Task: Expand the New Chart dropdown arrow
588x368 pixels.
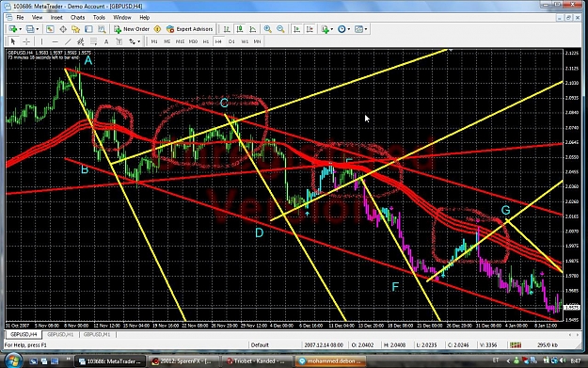Action: tap(20, 29)
